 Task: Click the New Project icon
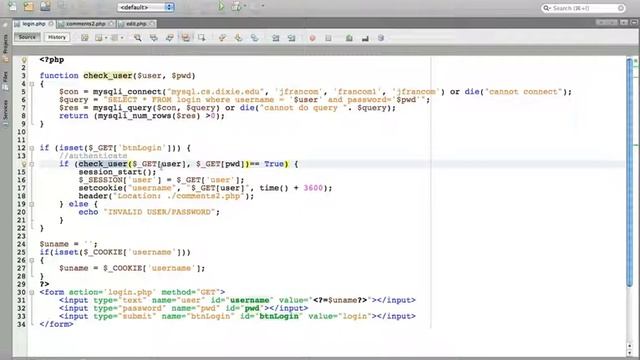tap(29, 6)
